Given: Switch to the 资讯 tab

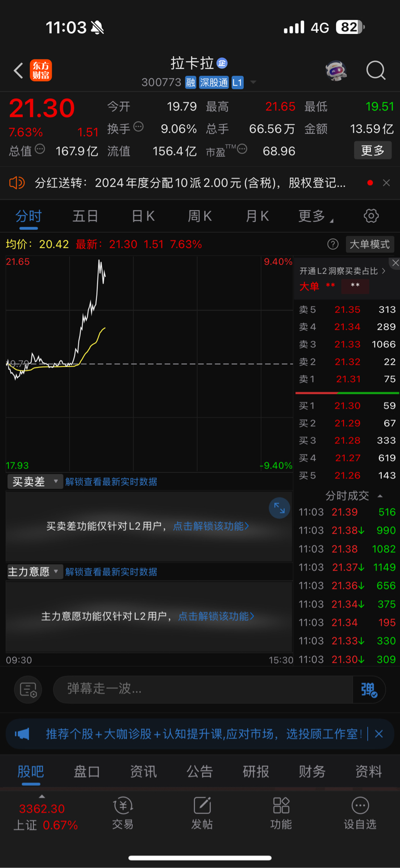Looking at the screenshot, I should pos(143,772).
